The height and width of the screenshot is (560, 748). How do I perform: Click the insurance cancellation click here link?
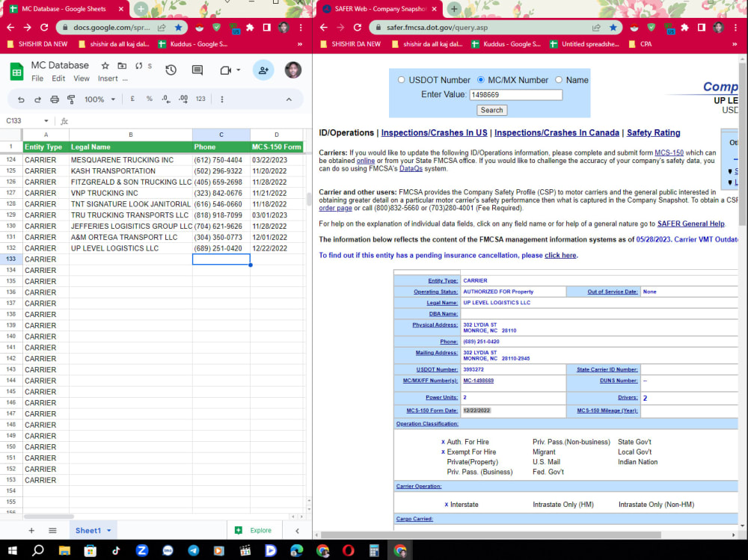(x=560, y=255)
